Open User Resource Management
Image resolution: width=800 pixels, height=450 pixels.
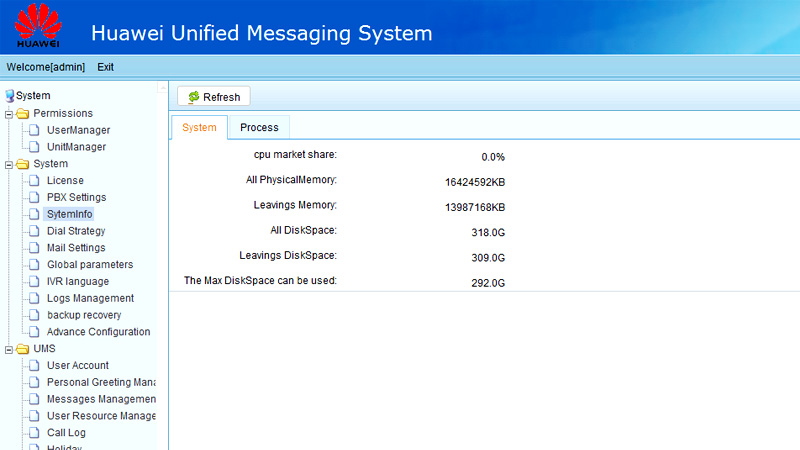[x=101, y=416]
